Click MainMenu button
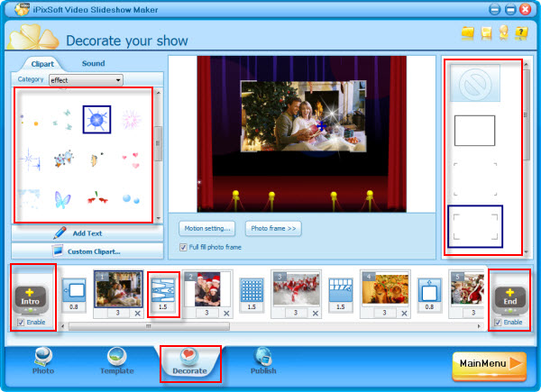The width and height of the screenshot is (541, 392). (490, 366)
